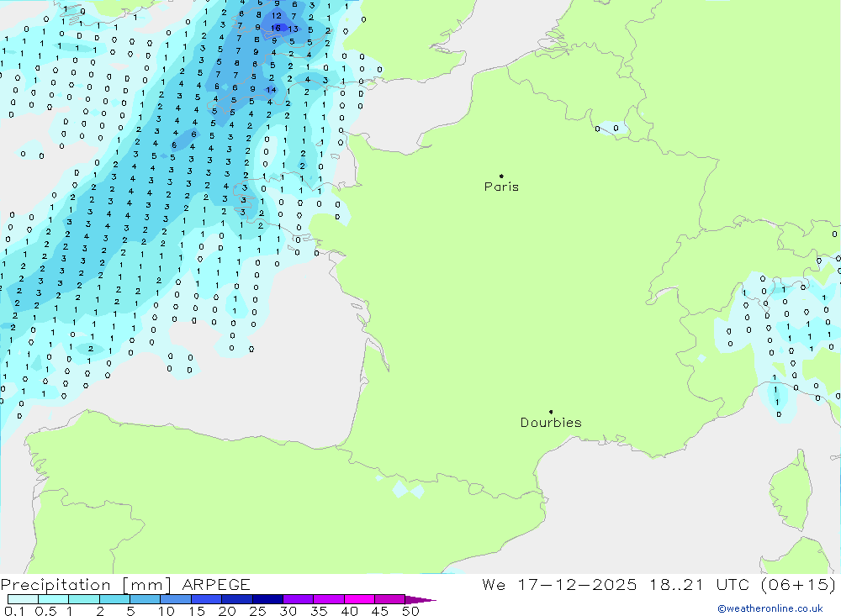Click the '14' precipitation value on the map
841x616 pixels.
272,90
